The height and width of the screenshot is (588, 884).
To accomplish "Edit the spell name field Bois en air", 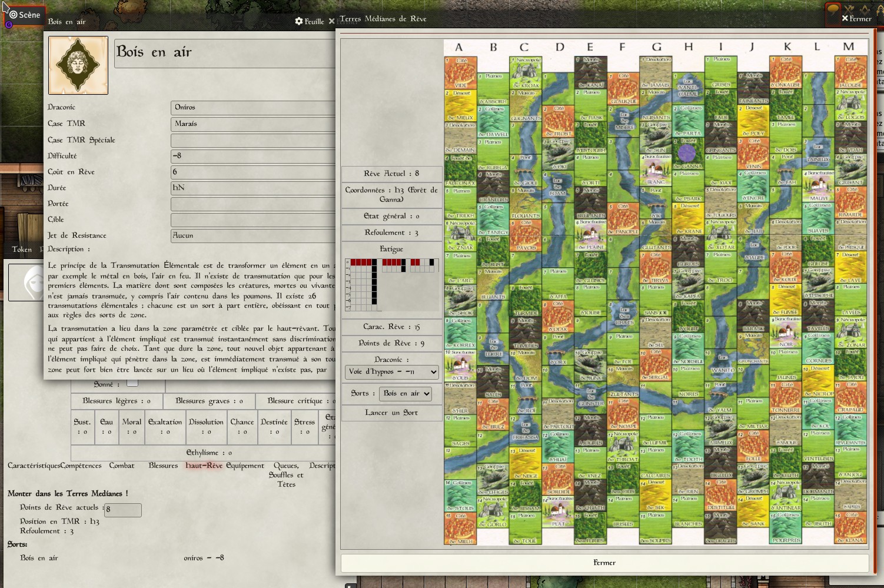I will pos(225,54).
